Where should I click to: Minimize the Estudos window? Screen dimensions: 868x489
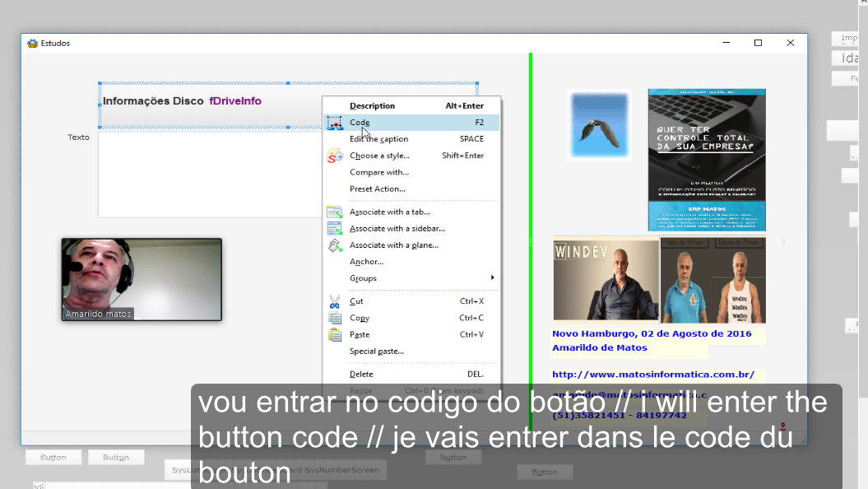(x=726, y=43)
